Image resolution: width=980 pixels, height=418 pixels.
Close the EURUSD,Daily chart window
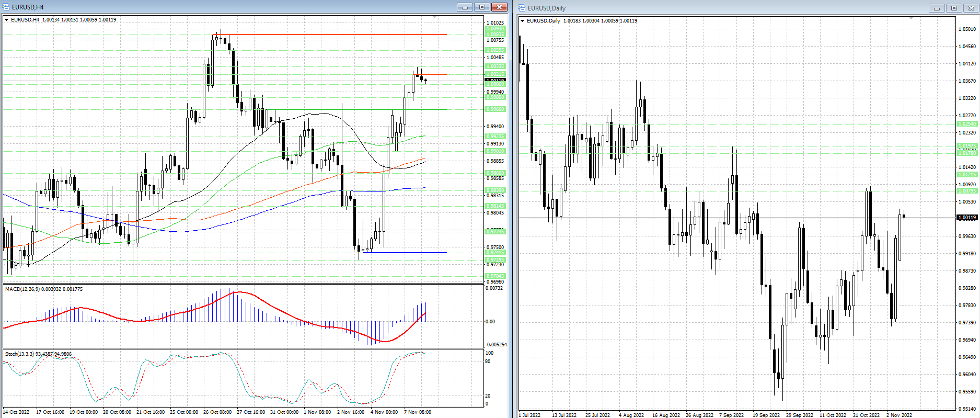click(x=971, y=8)
